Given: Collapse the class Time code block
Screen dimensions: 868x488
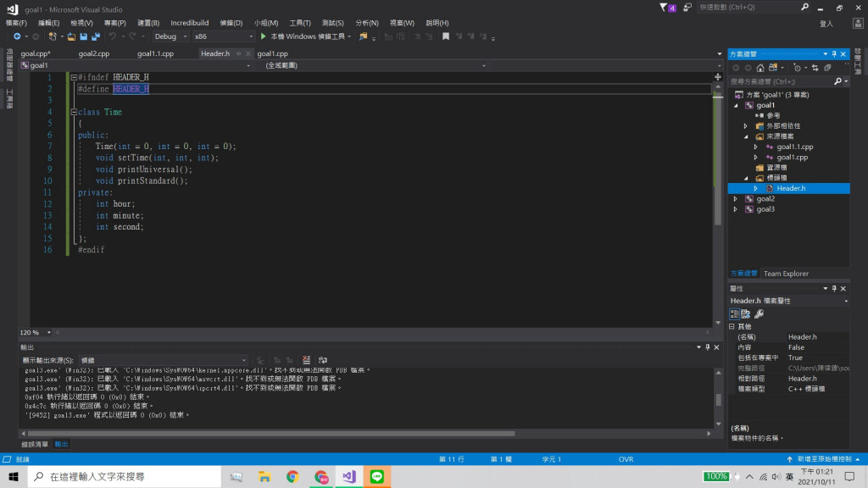Looking at the screenshot, I should [x=74, y=113].
